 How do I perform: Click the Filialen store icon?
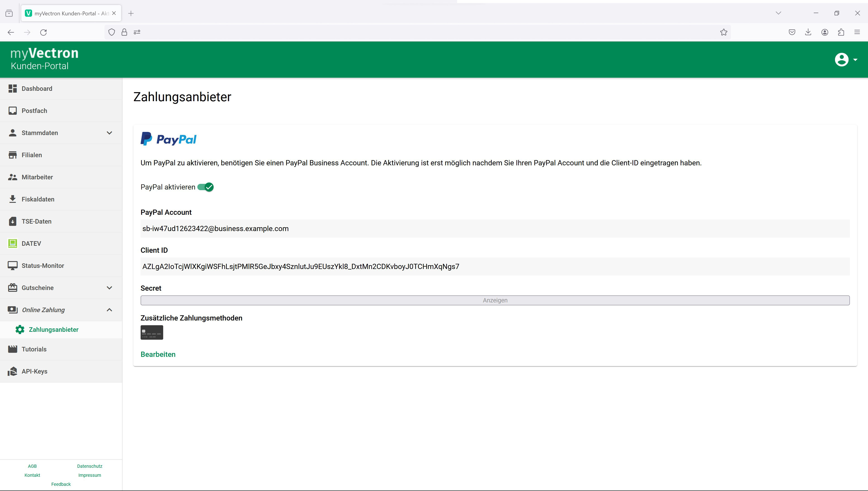(12, 155)
